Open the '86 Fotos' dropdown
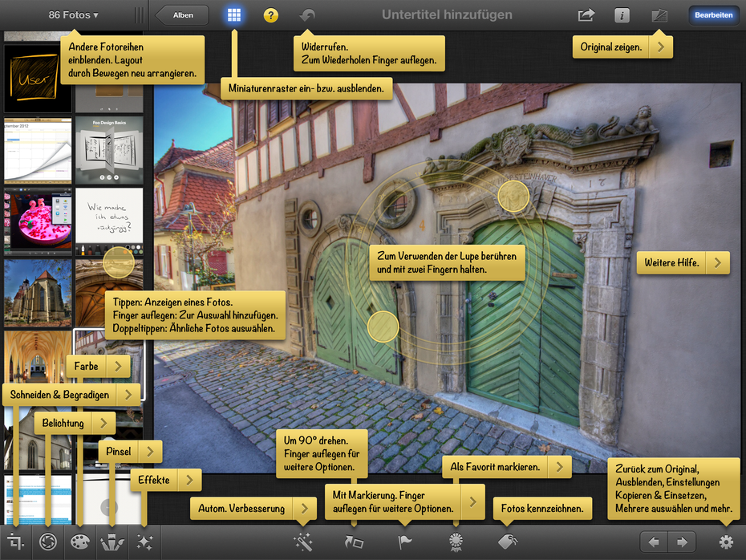Viewport: 746px width, 560px height. tap(73, 15)
